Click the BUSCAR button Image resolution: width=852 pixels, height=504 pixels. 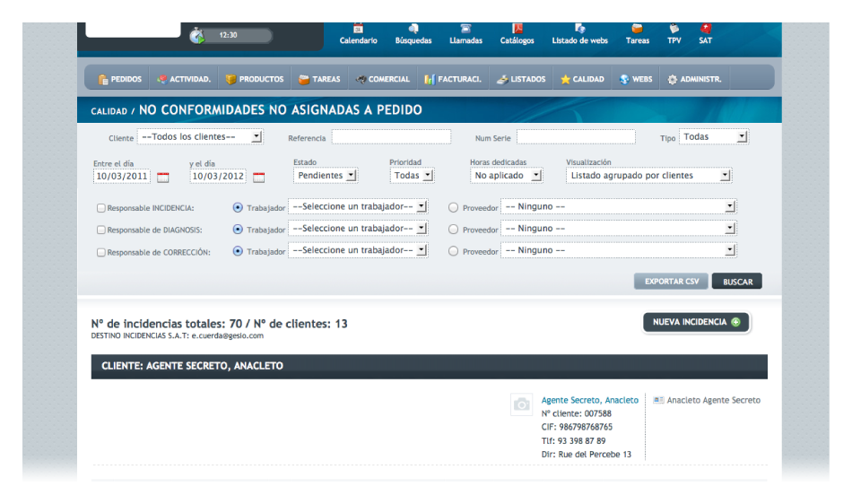pyautogui.click(x=737, y=282)
